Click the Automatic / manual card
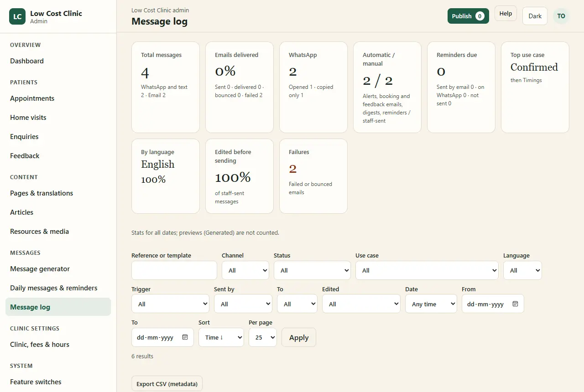The width and height of the screenshot is (584, 392). pos(387,88)
